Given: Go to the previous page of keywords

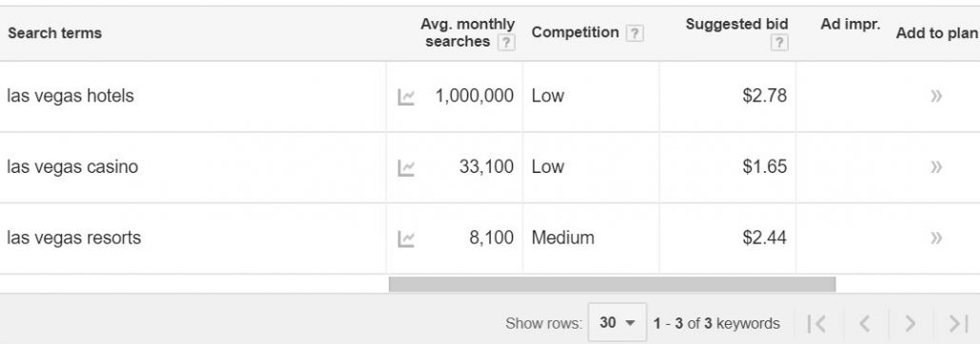Looking at the screenshot, I should 864,323.
